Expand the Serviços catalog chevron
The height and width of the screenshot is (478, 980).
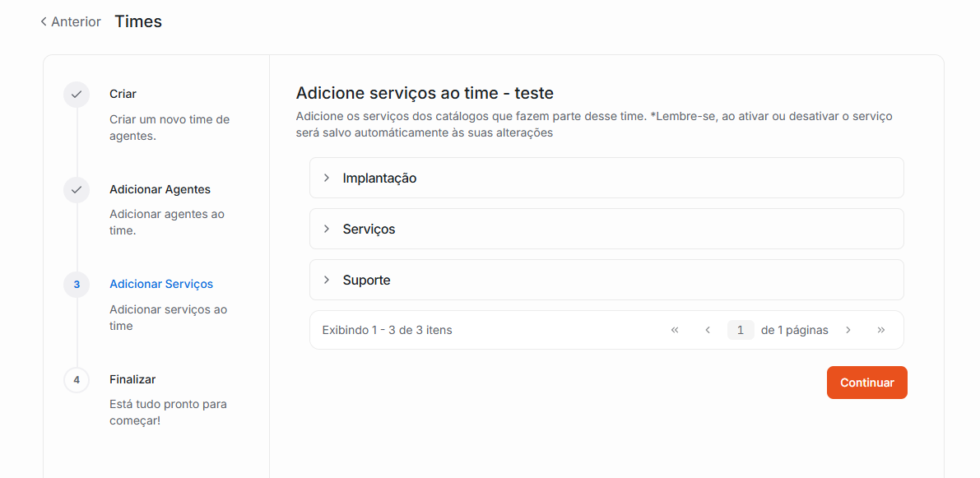point(327,229)
